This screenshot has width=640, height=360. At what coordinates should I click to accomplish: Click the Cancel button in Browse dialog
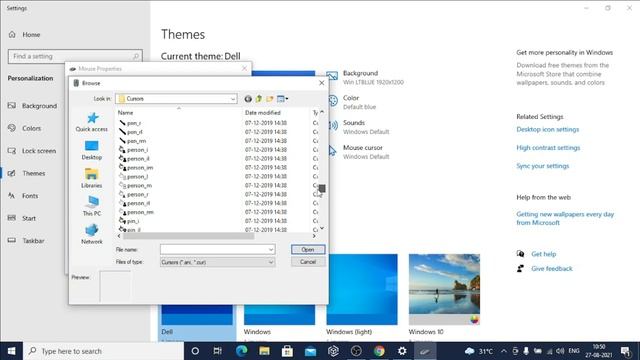pyautogui.click(x=308, y=262)
